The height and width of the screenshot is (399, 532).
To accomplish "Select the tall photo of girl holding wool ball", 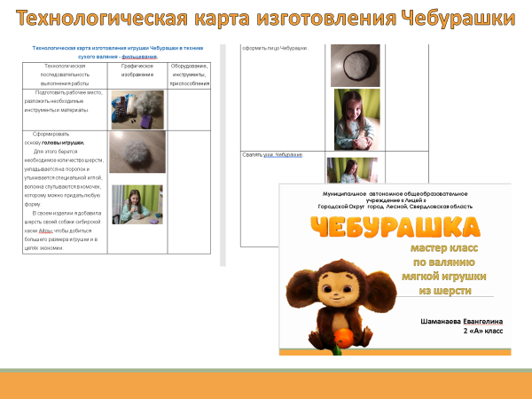I will tap(357, 120).
